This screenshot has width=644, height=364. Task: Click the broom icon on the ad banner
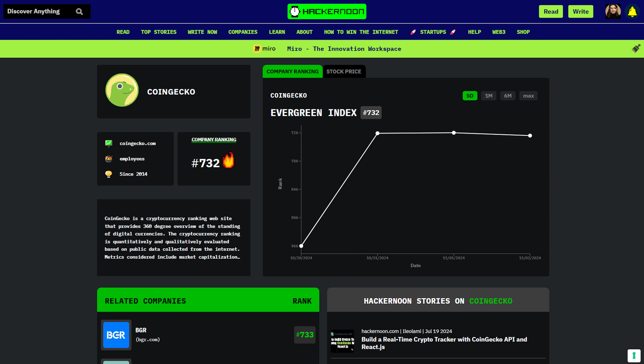636,48
